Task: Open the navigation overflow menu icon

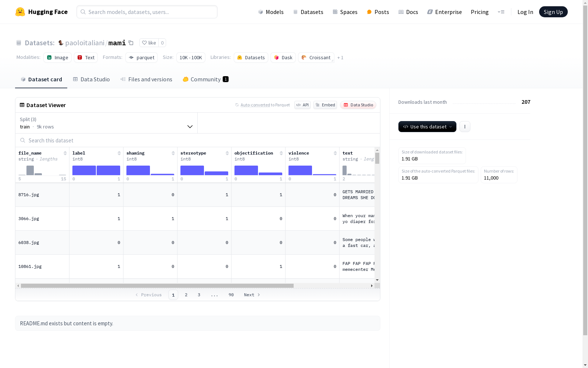Action: click(x=501, y=12)
